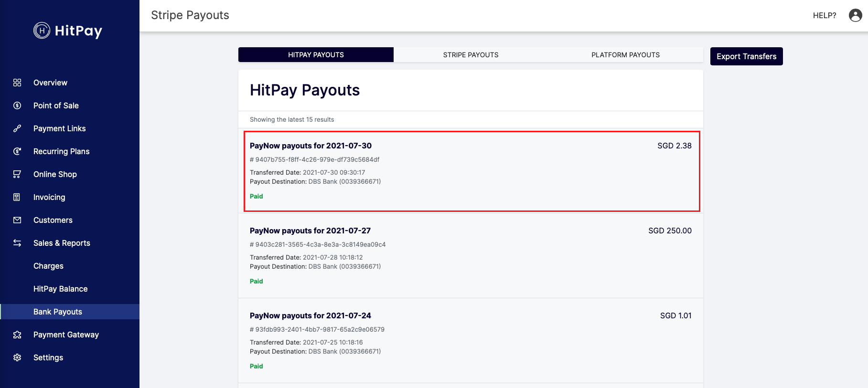The image size is (868, 388).
Task: Click 'Showing the latest 15 results' text
Action: 292,119
